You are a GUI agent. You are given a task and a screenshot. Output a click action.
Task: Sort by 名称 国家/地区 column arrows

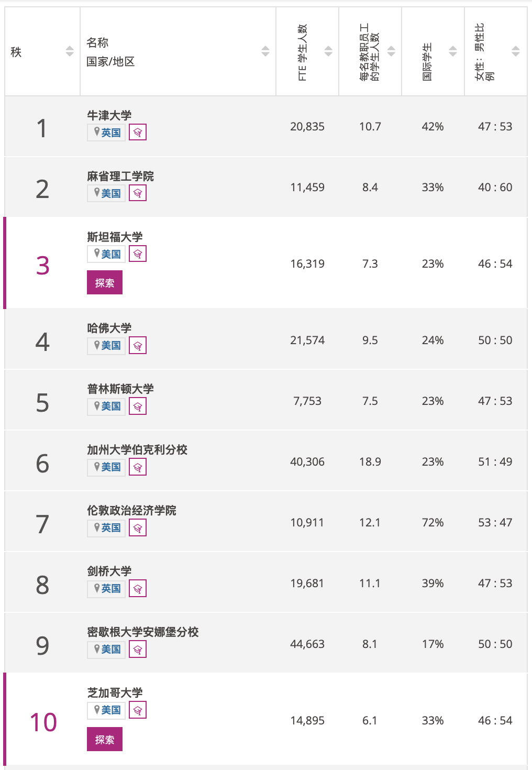coord(265,51)
